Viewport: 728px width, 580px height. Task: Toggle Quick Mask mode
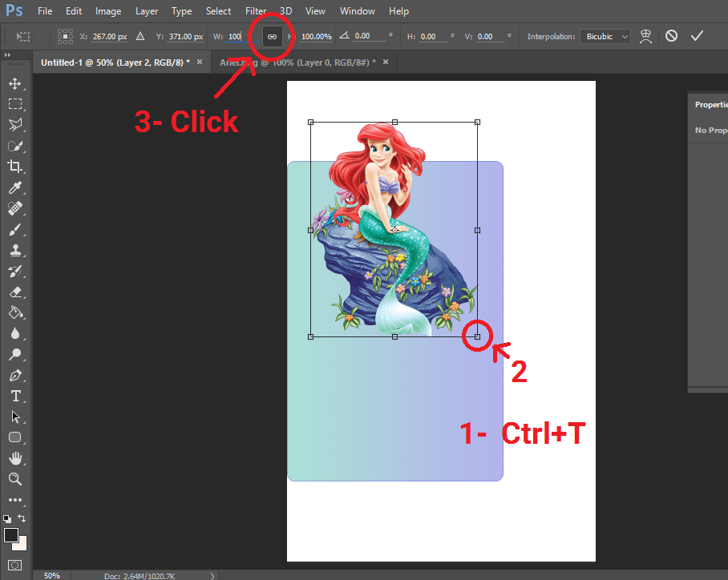coord(15,565)
